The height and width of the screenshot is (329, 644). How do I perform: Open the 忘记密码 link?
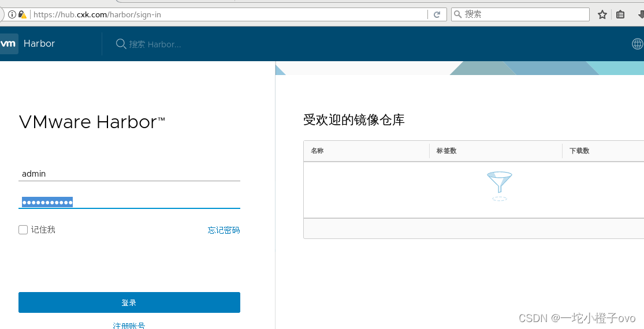click(224, 230)
